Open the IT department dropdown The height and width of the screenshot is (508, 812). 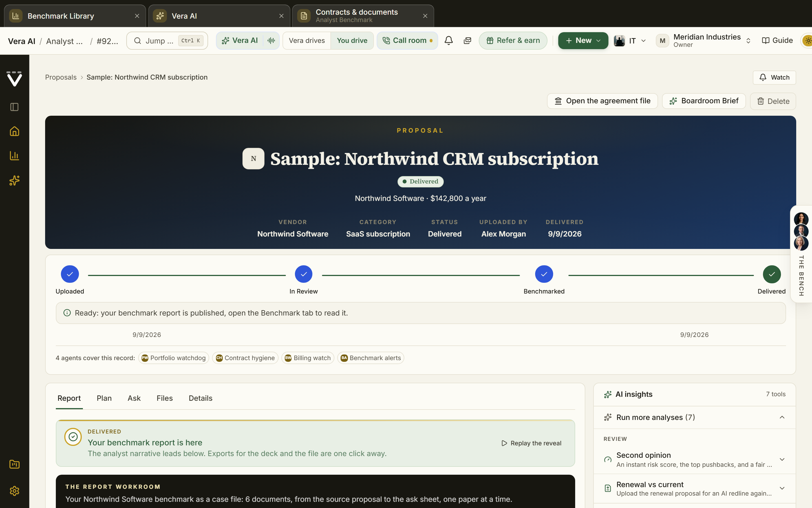click(630, 41)
